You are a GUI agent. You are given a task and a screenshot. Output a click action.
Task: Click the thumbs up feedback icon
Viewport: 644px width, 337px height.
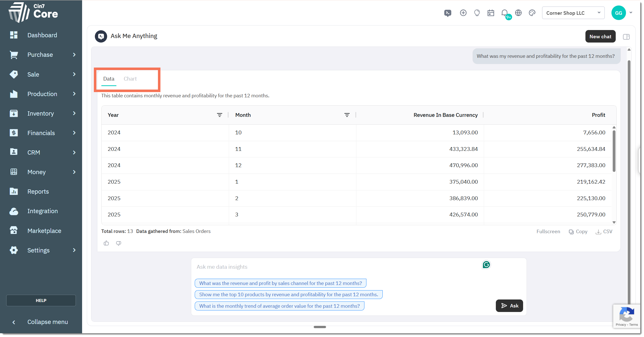click(106, 243)
